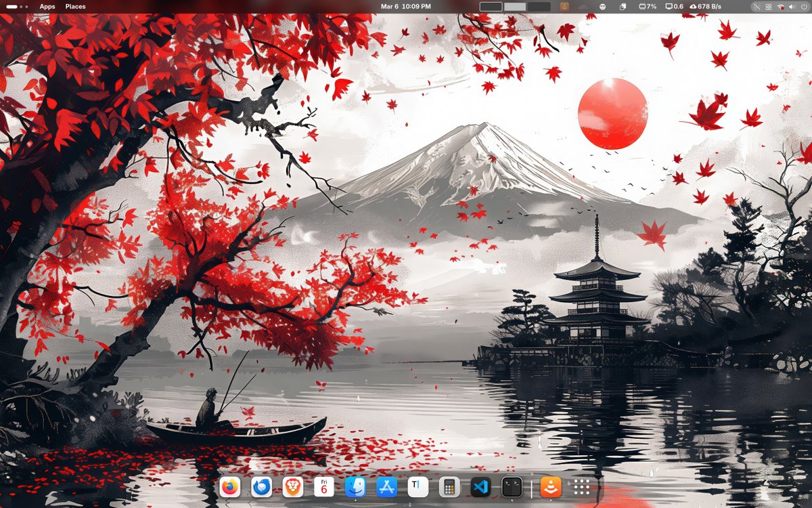Open Thunderbird mail from the dock
This screenshot has height=508, width=812.
(x=261, y=487)
